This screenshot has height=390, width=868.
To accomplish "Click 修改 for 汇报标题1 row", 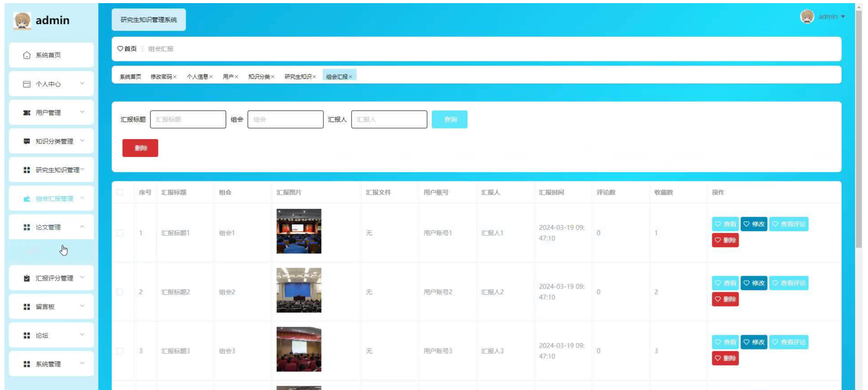I will pos(754,224).
